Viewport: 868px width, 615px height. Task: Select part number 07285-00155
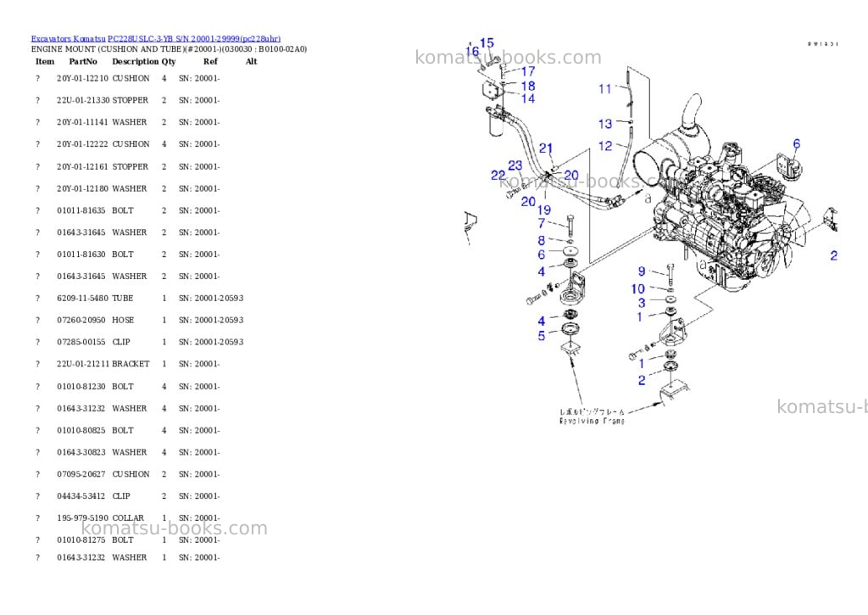tap(81, 343)
